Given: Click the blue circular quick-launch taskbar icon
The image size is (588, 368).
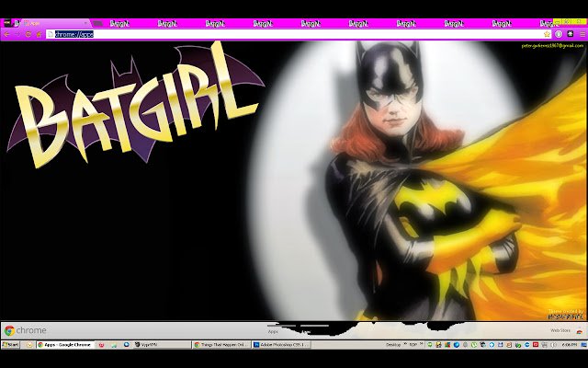Looking at the screenshot, I should (x=127, y=344).
